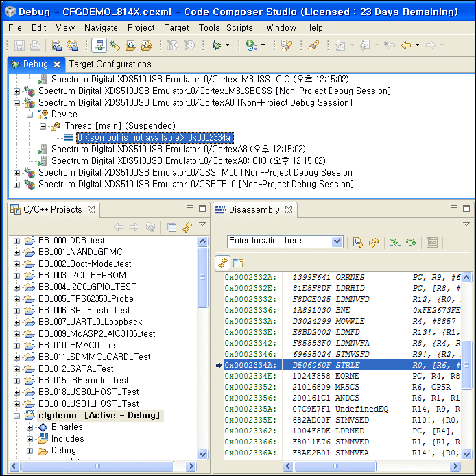
Task: Click the Disassembly refresh view icon
Action: (374, 242)
